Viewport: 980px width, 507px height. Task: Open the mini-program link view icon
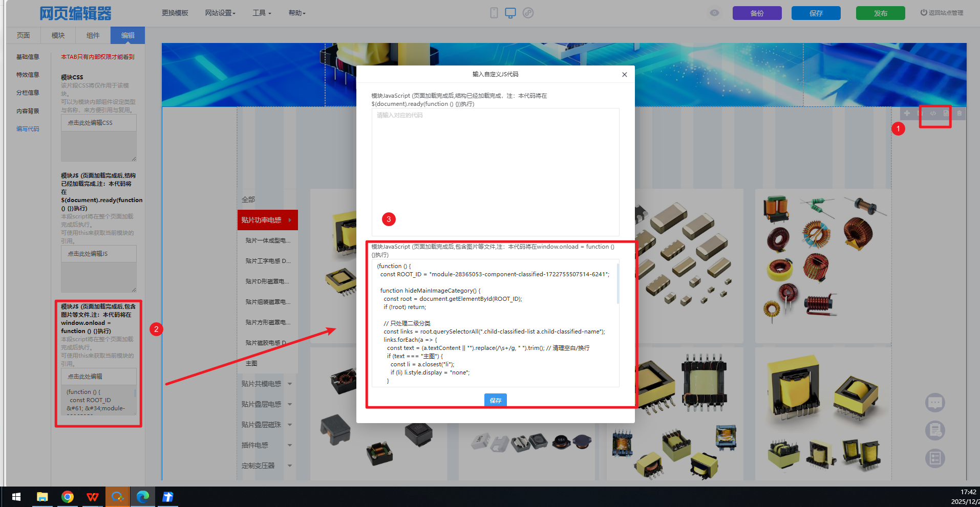pyautogui.click(x=528, y=13)
